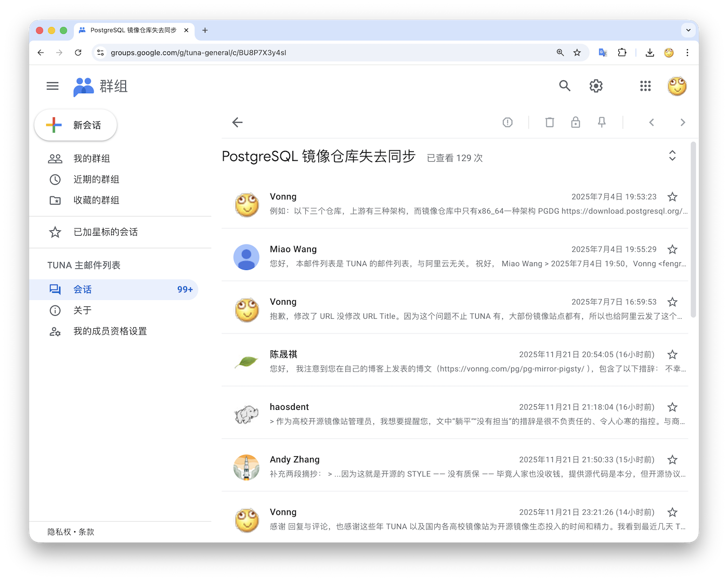Expand all messages with the double-chevron
Viewport: 728px width, 581px height.
[672, 156]
